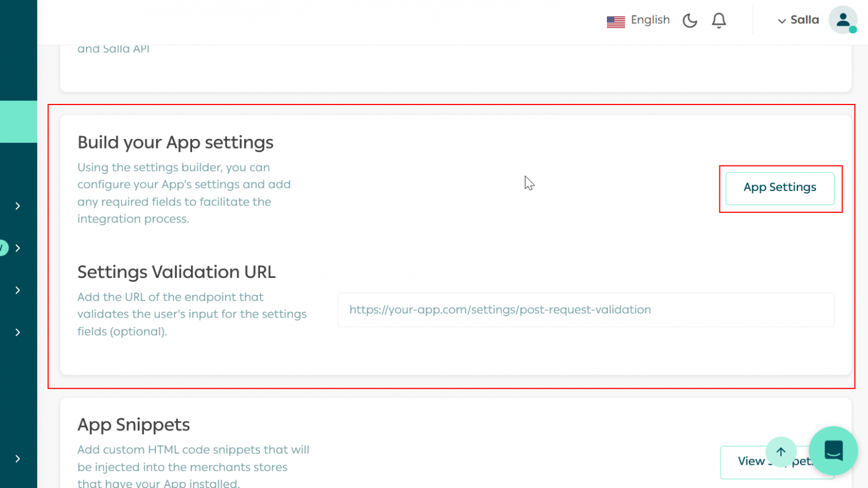
Task: Click the green circular badge in the sidebar
Action: click(x=2, y=247)
